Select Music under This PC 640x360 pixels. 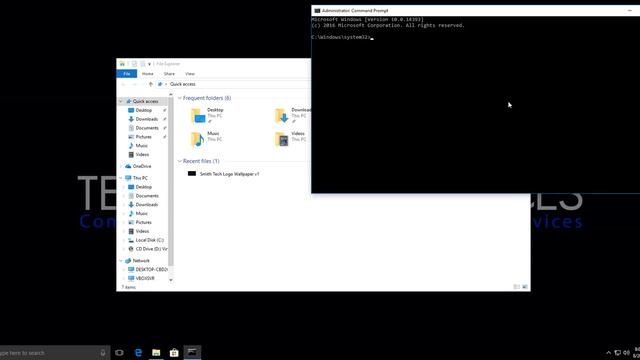tap(141, 213)
